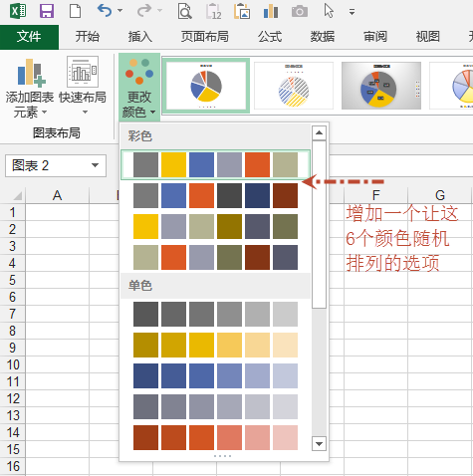The image size is (473, 476).
Task: Select row 10 header
Action: pos(13,364)
